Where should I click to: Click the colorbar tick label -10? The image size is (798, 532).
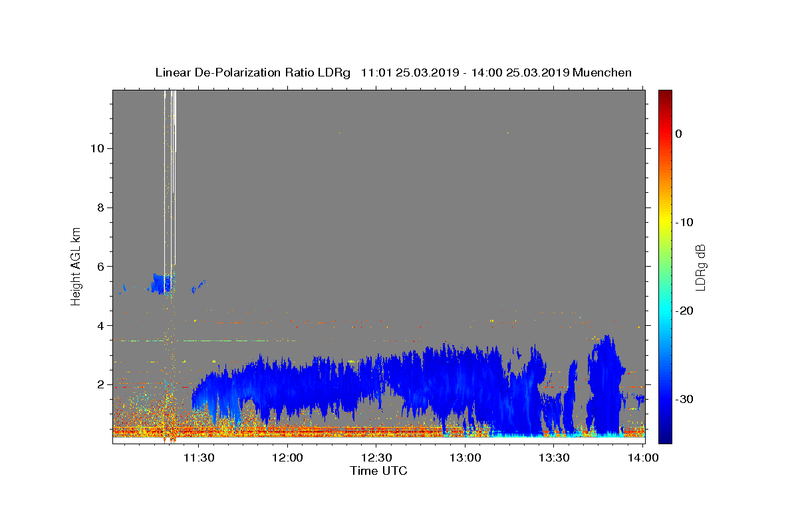[685, 222]
